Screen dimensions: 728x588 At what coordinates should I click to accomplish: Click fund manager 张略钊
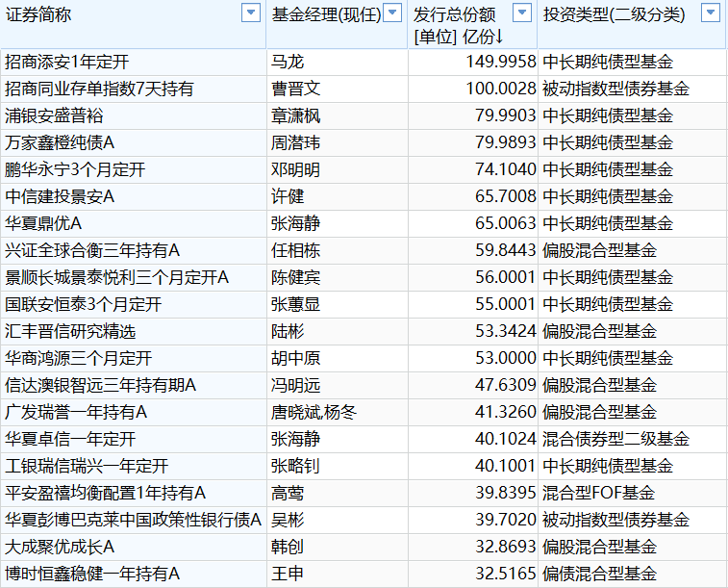296,466
